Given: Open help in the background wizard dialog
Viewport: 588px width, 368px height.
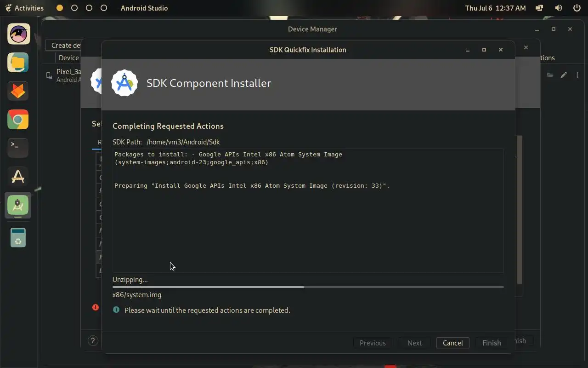Looking at the screenshot, I should click(x=93, y=341).
